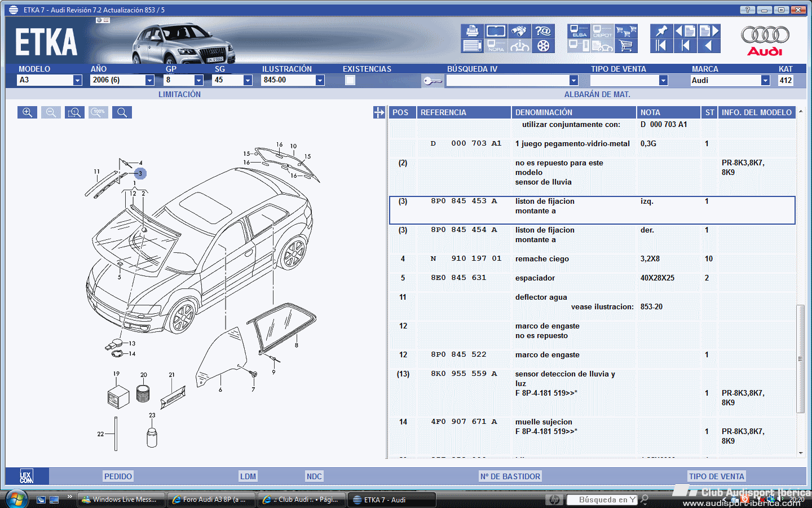Click the pushpin icon

pos(661,31)
